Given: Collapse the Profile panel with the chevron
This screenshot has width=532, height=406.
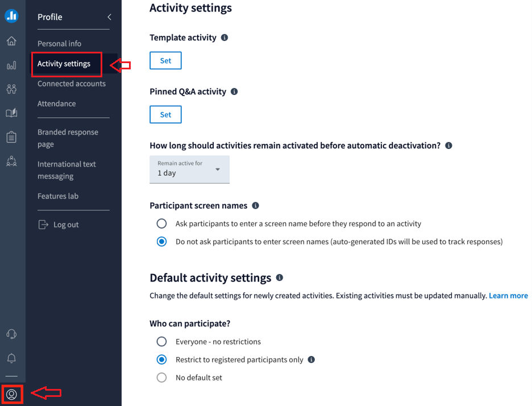Looking at the screenshot, I should (109, 17).
